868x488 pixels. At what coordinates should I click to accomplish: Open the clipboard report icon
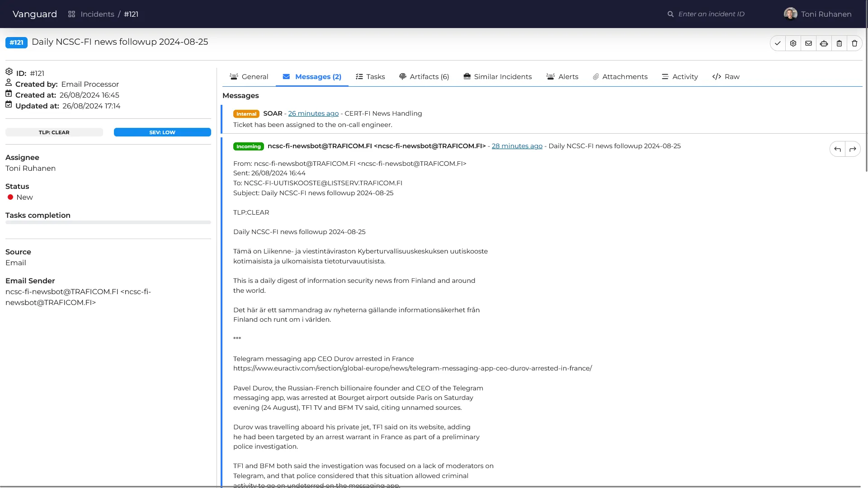tap(839, 43)
